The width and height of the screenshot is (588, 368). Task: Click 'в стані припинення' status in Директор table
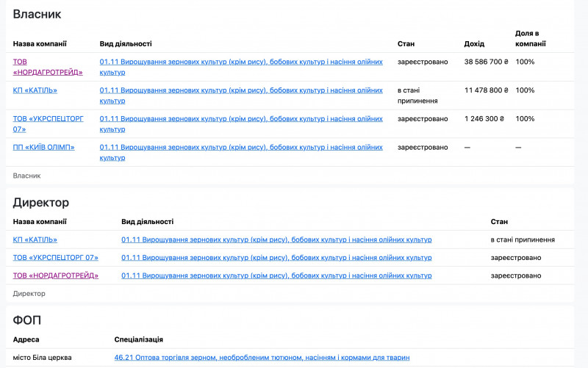pos(523,239)
